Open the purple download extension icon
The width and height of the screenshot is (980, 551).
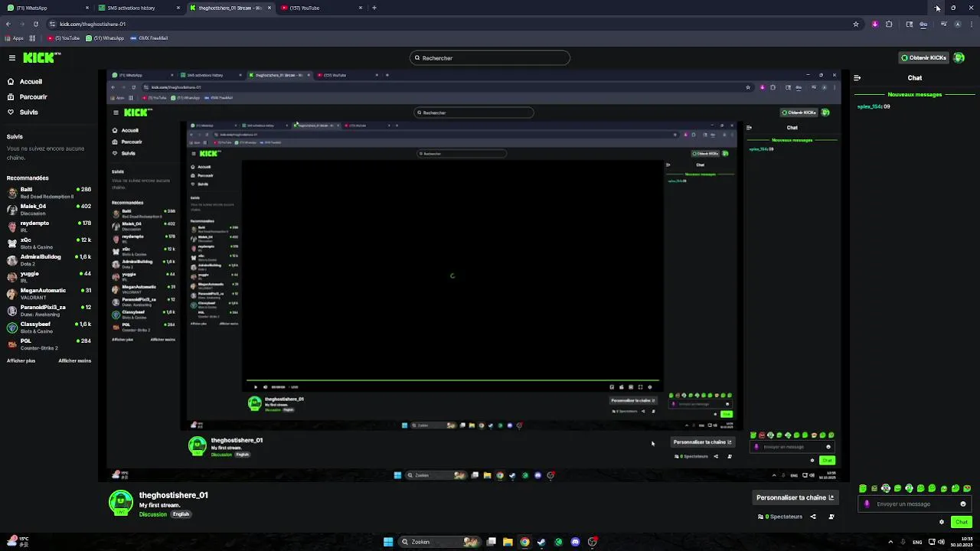(x=875, y=24)
